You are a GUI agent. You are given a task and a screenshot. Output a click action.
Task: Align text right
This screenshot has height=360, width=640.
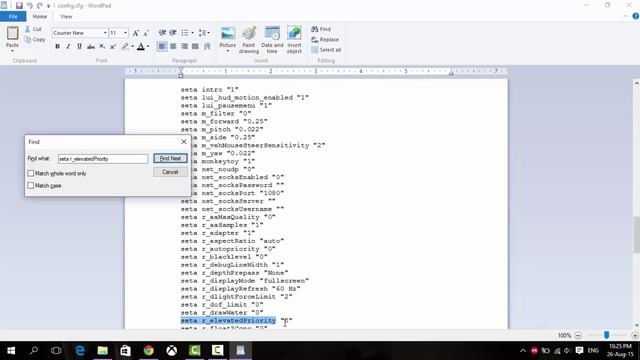[x=184, y=47]
